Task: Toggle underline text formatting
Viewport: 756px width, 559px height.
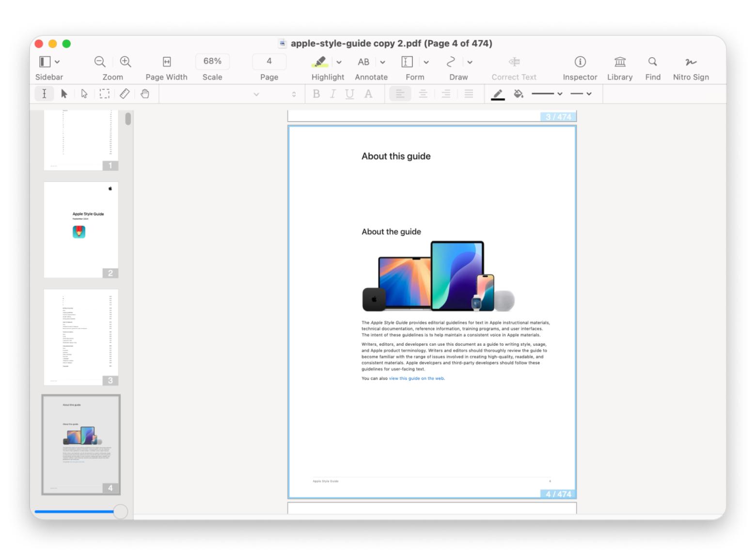Action: 349,94
